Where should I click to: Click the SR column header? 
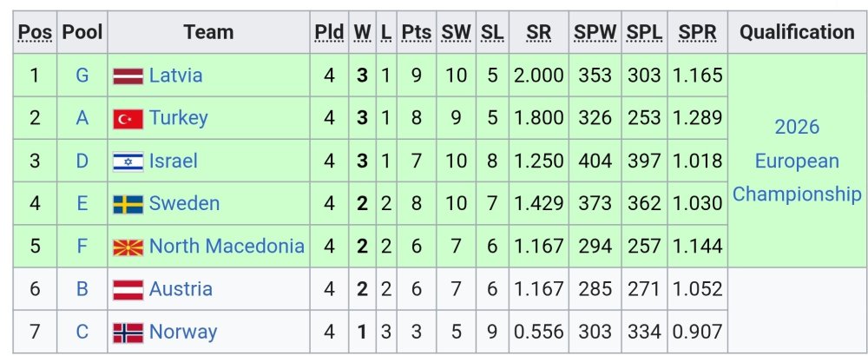[538, 33]
